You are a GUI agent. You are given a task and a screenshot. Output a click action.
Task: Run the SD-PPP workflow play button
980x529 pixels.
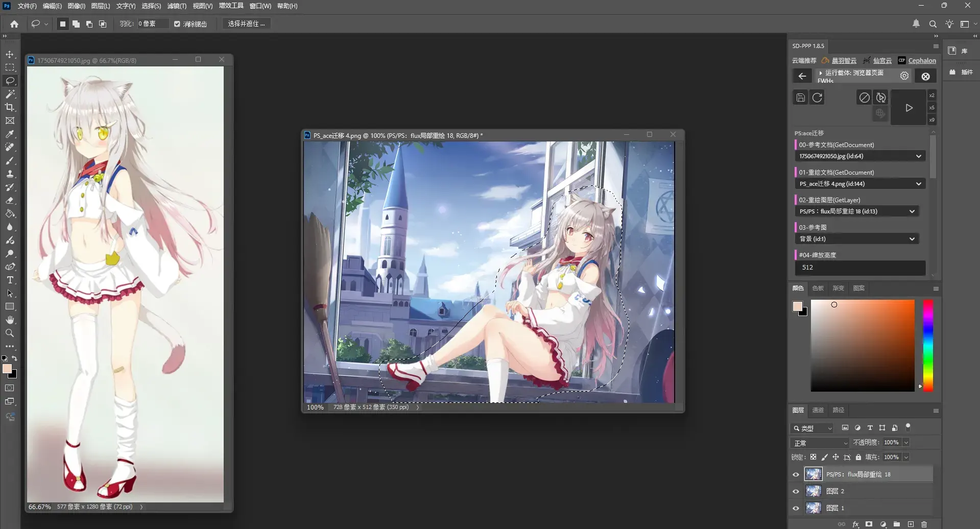click(909, 108)
